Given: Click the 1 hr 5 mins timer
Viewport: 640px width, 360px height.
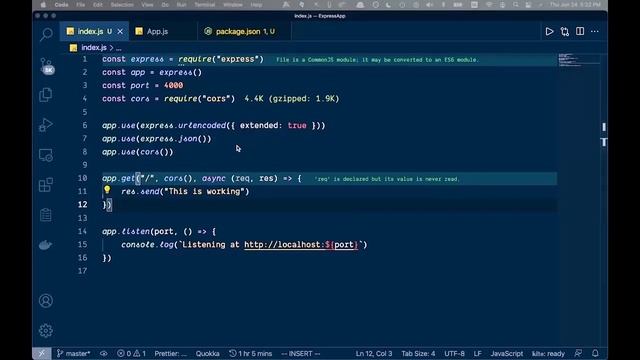Looking at the screenshot, I should 250,353.
